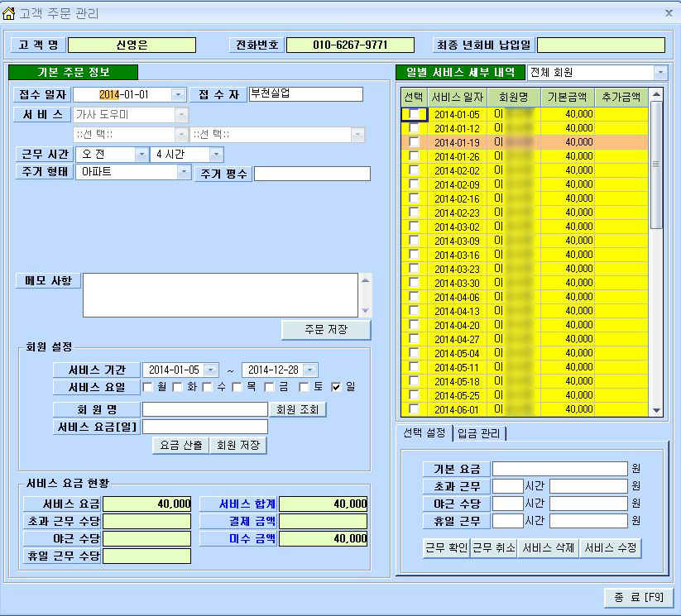
Task: Tick the 금 weekday checkbox
Action: (x=269, y=387)
